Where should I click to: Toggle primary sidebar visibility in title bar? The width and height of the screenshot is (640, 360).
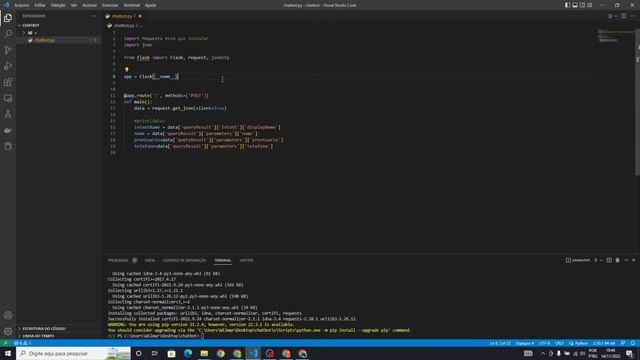[x=567, y=5]
